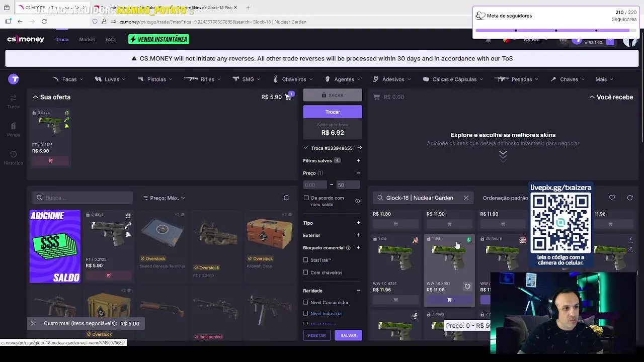Open the Adesivos category menu
The image size is (644, 362).
[392, 79]
